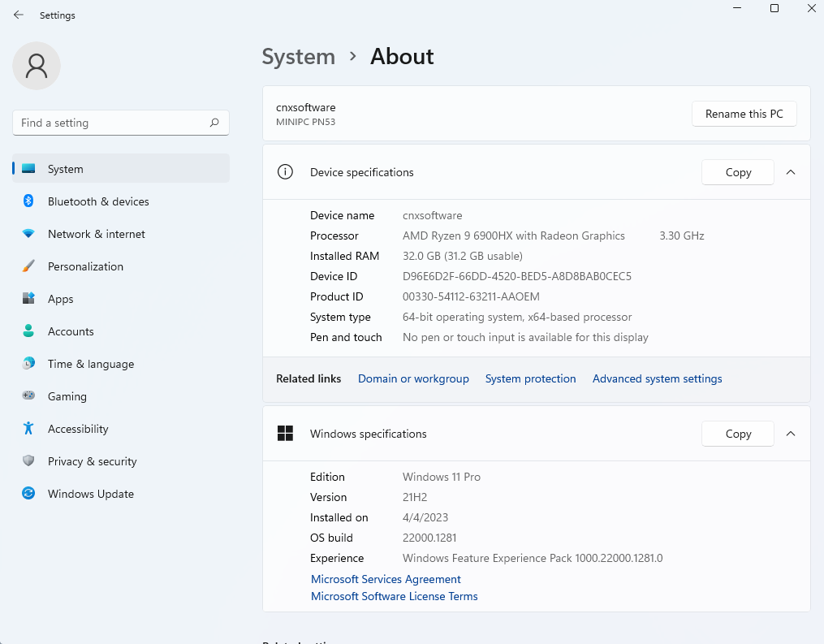Click the back arrow in Settings
Screen dimensions: 824x644
[19, 15]
